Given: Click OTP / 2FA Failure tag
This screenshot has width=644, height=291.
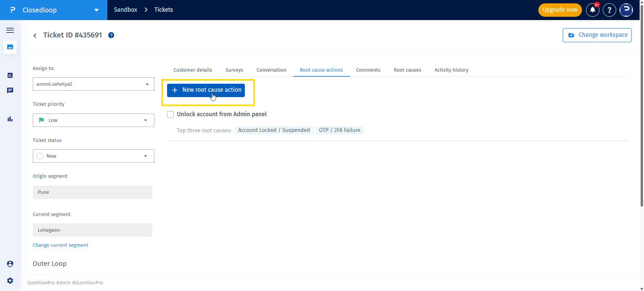Looking at the screenshot, I should pyautogui.click(x=339, y=130).
